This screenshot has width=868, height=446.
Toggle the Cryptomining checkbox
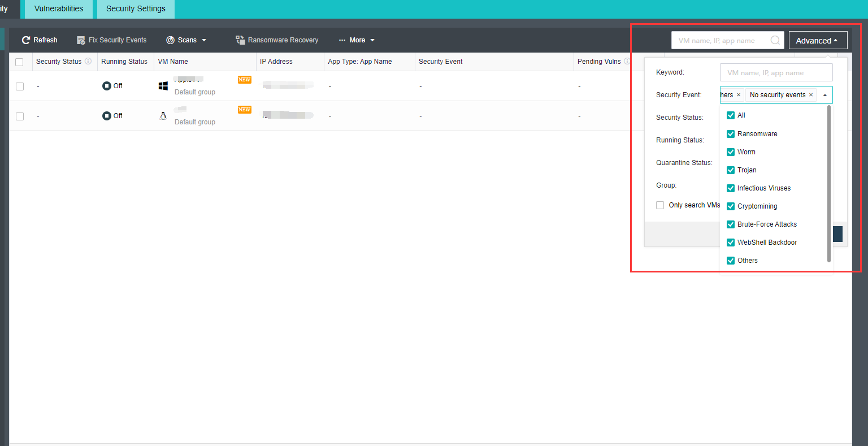pyautogui.click(x=731, y=206)
